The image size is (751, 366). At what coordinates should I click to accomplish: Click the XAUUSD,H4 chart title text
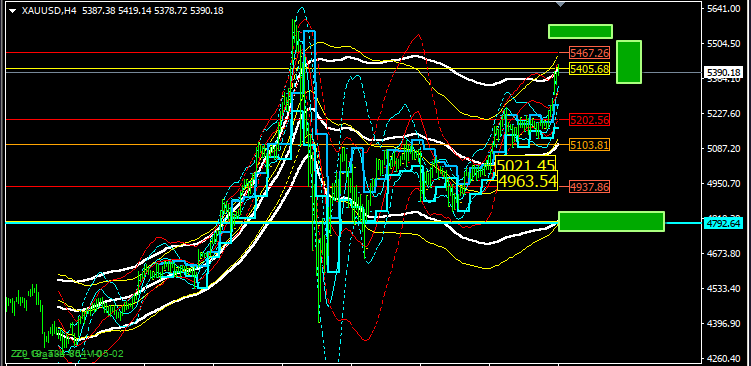tap(50, 11)
